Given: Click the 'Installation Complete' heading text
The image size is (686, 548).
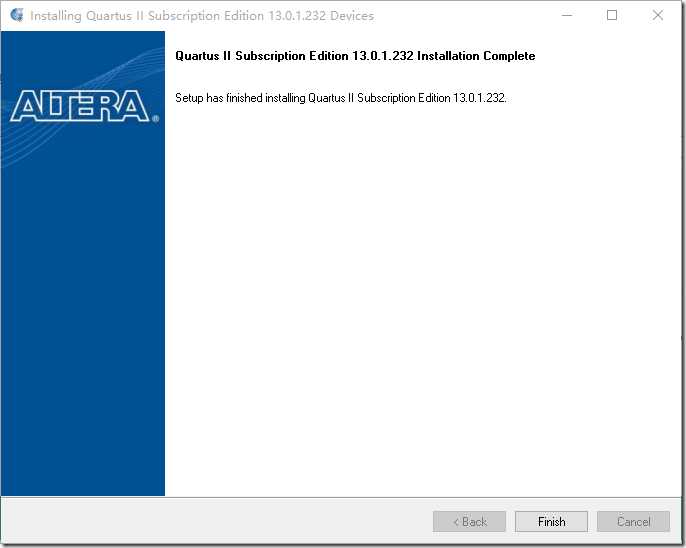Looking at the screenshot, I should (x=355, y=56).
